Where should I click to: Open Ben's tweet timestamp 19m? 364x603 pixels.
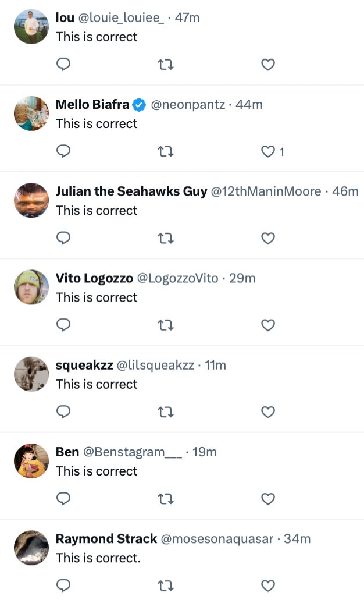pos(204,452)
